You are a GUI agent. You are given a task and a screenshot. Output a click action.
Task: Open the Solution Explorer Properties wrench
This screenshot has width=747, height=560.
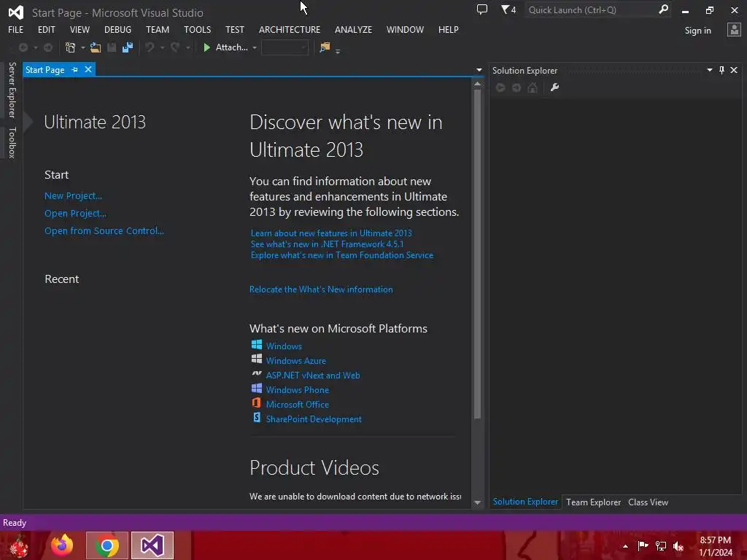[554, 87]
